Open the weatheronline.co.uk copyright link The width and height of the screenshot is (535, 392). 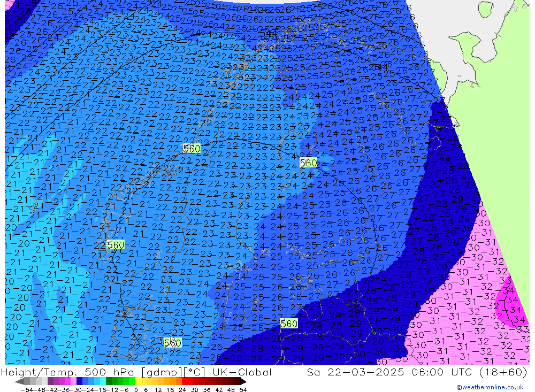click(490, 387)
